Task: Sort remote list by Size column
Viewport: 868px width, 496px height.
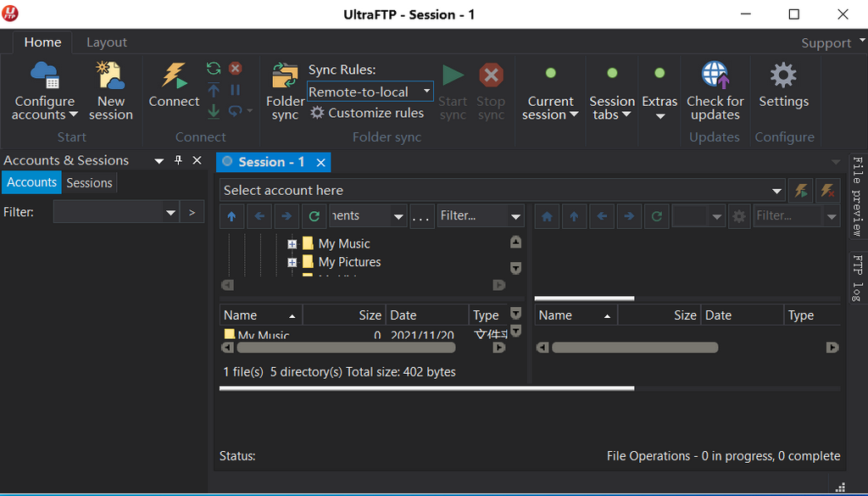Action: (659, 315)
